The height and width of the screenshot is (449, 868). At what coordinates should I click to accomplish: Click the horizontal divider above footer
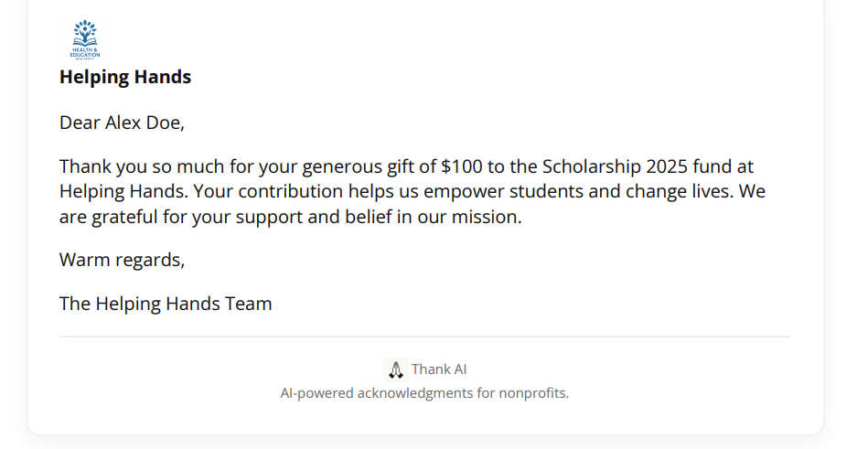(x=425, y=336)
